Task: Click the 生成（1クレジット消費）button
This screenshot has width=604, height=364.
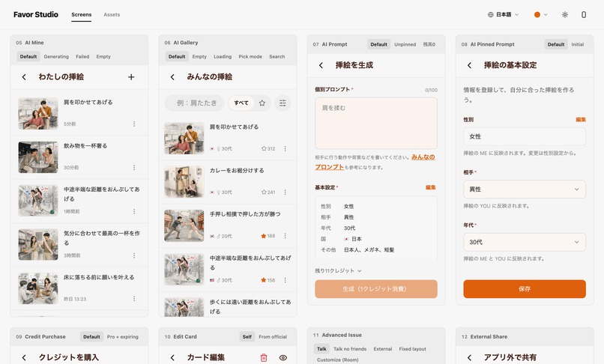Action: coord(376,289)
